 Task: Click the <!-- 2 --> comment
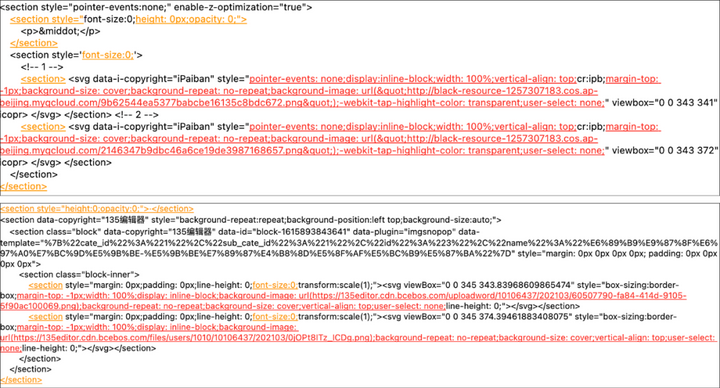[x=137, y=115]
